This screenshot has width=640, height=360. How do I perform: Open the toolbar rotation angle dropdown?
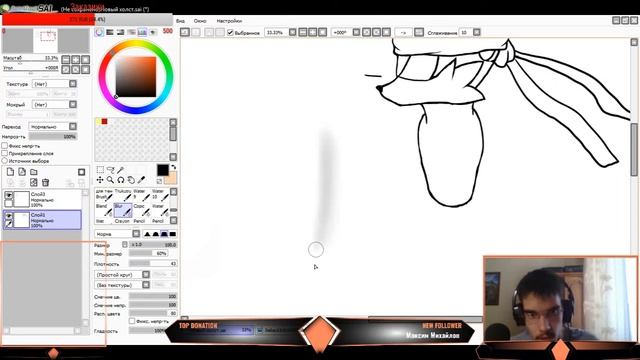click(x=356, y=32)
